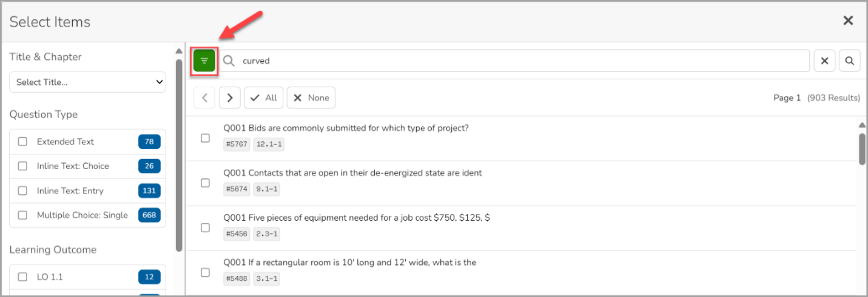Select the Bids question checkbox
This screenshot has height=297, width=868.
(205, 138)
